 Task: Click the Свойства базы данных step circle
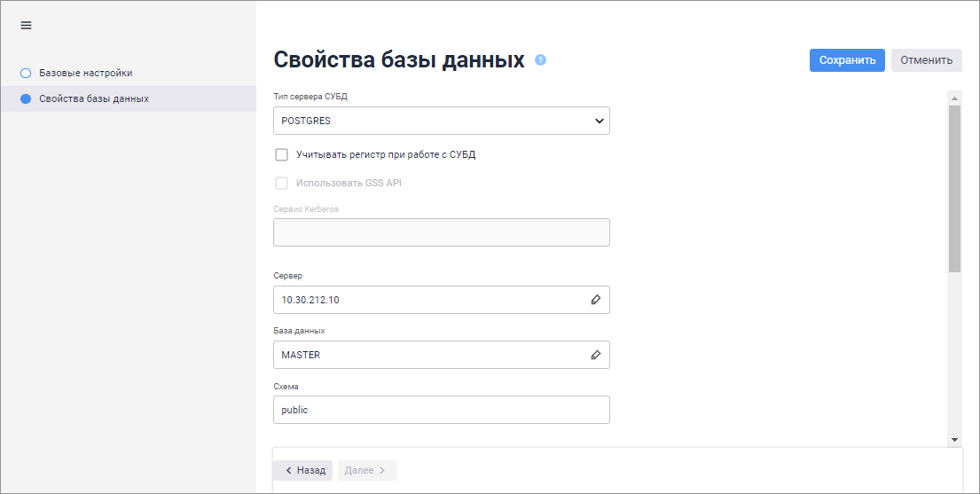(26, 98)
